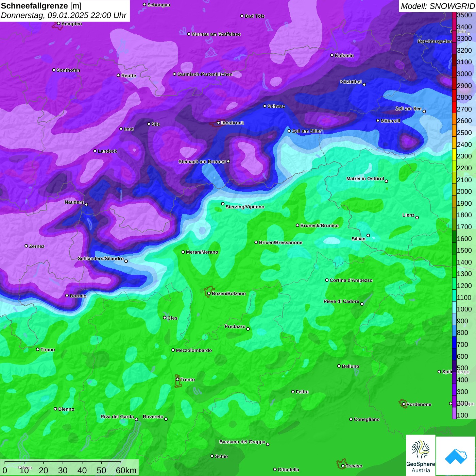Select the Cles marker

point(165,318)
